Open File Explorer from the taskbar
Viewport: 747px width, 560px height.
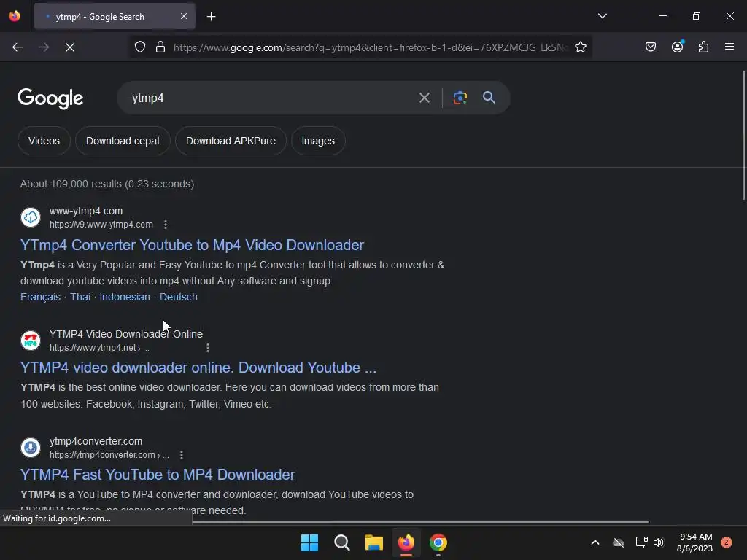click(374, 542)
